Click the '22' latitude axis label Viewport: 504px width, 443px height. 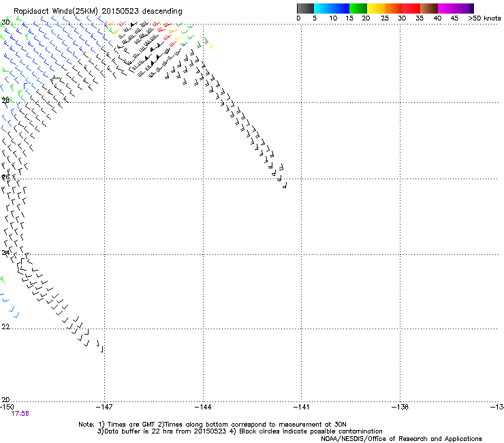click(x=5, y=327)
